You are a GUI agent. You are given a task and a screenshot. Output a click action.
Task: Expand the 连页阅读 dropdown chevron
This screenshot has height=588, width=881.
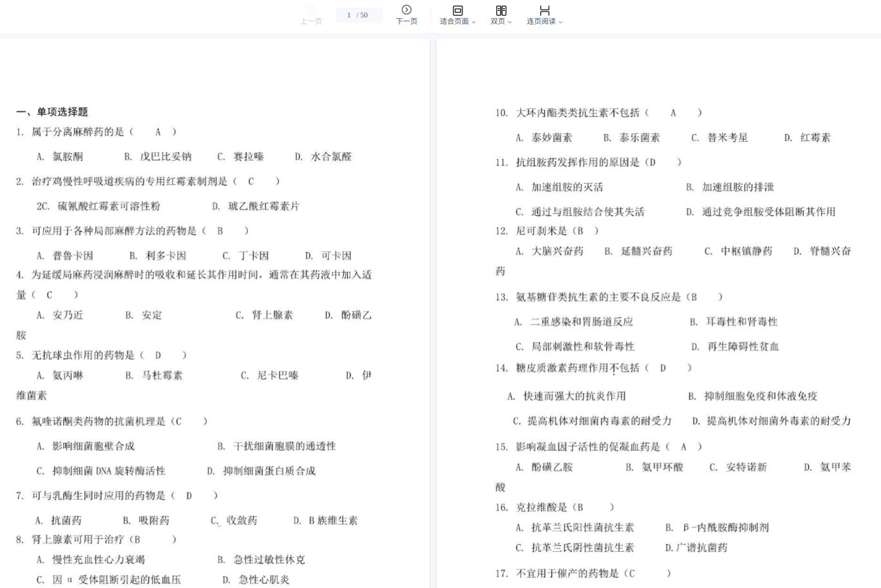560,22
